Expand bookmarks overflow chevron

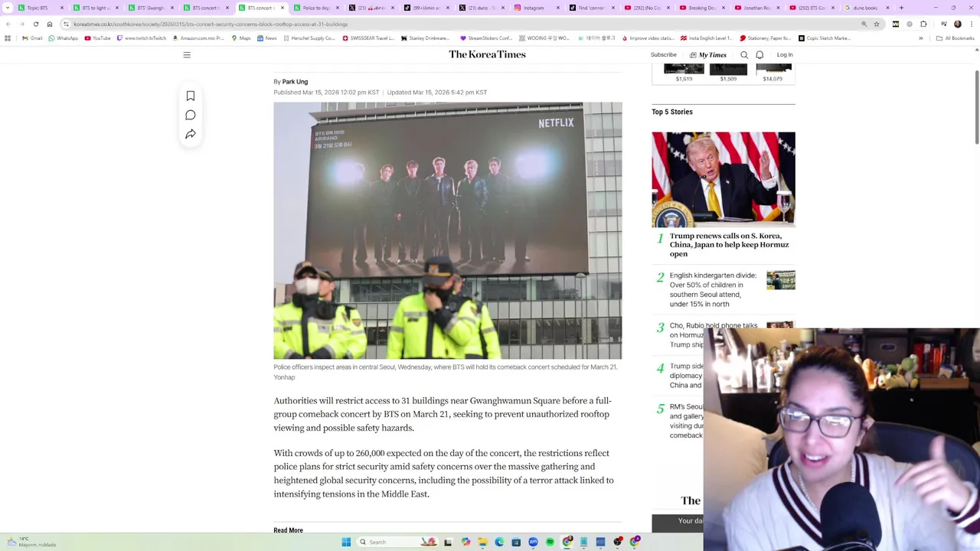(x=921, y=38)
